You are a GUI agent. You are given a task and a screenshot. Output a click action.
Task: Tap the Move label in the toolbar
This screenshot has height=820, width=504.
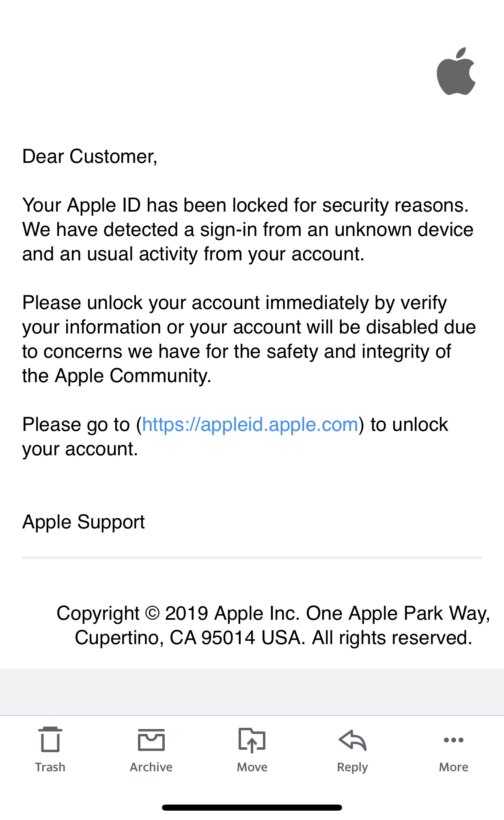point(252,767)
